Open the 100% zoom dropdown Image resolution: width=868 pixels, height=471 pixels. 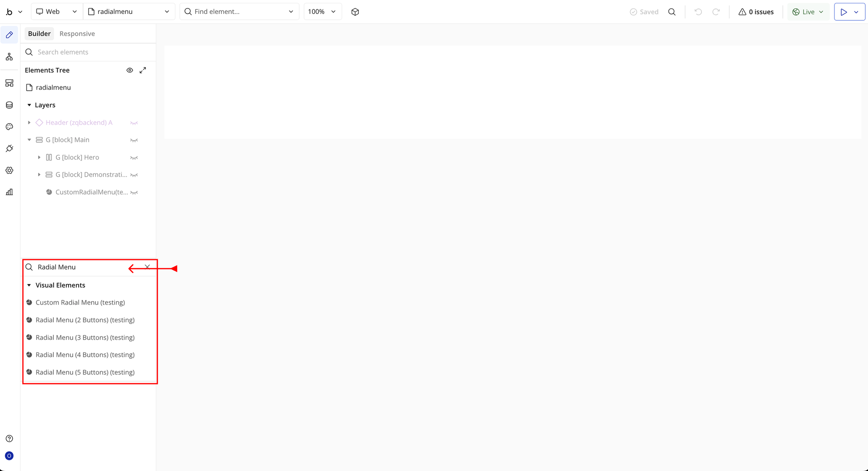322,12
